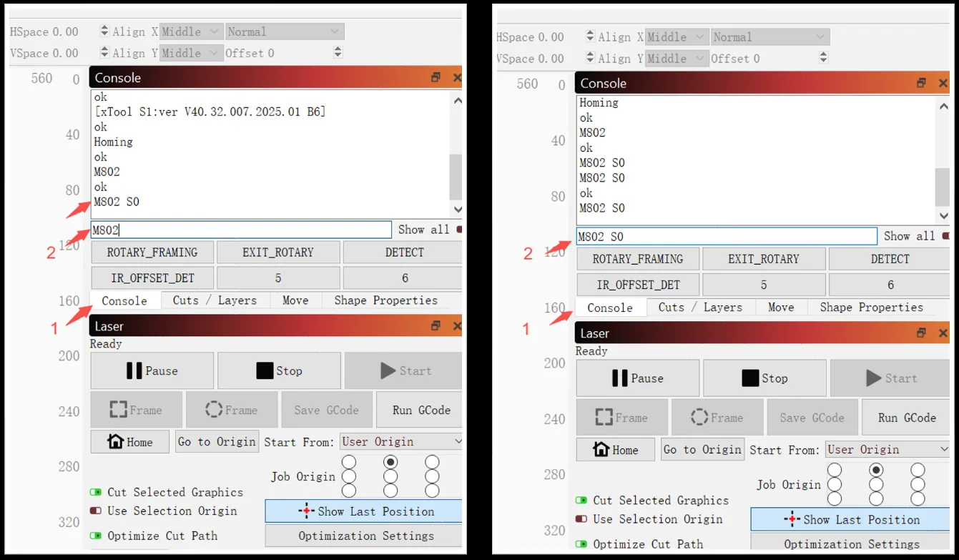The image size is (959, 560).
Task: Click square Frame button in right panel
Action: 622,418
